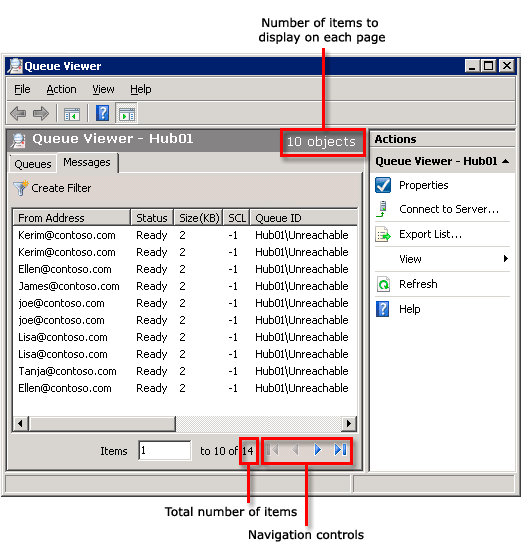Sort by From Address column header
The height and width of the screenshot is (550, 521).
click(x=72, y=218)
